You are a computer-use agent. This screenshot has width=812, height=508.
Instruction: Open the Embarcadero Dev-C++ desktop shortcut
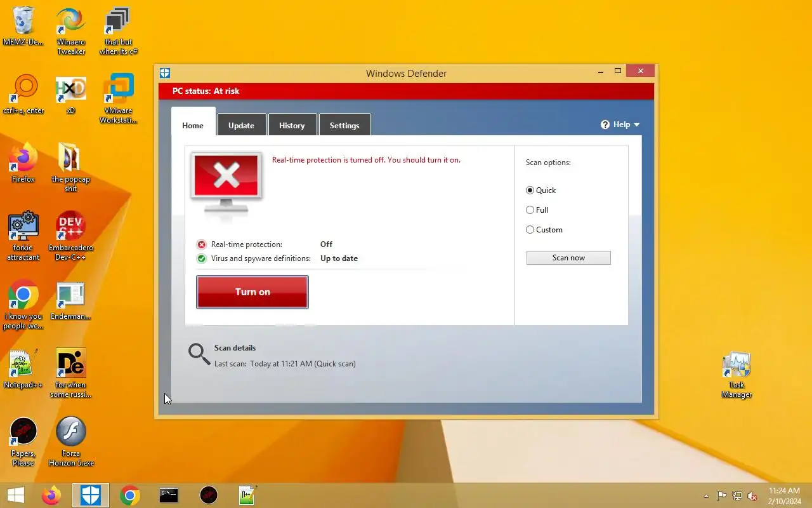[x=70, y=237]
